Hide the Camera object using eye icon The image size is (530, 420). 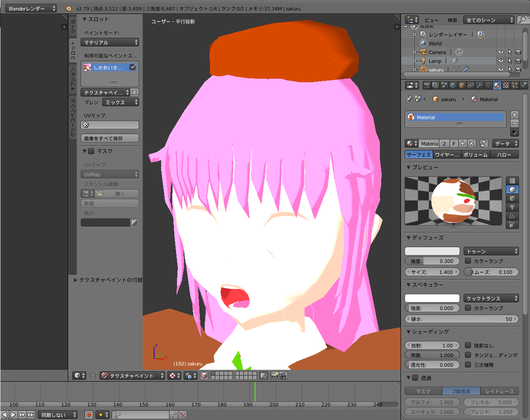[500, 52]
